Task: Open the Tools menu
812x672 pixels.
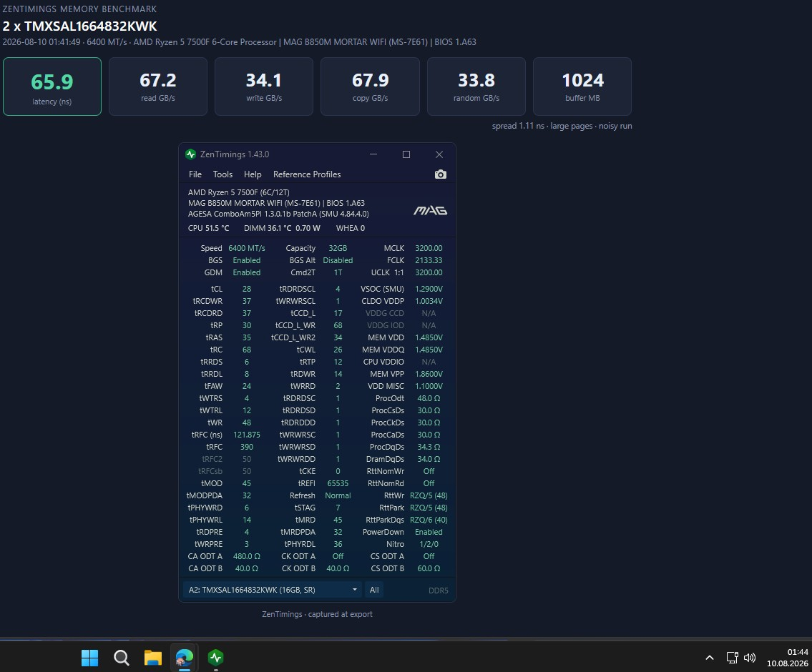Action: [x=222, y=174]
